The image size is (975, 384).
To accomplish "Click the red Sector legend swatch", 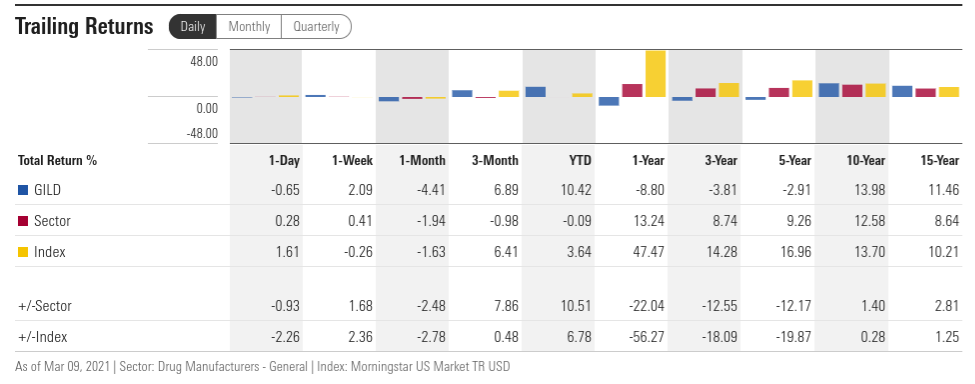I will click(x=23, y=221).
